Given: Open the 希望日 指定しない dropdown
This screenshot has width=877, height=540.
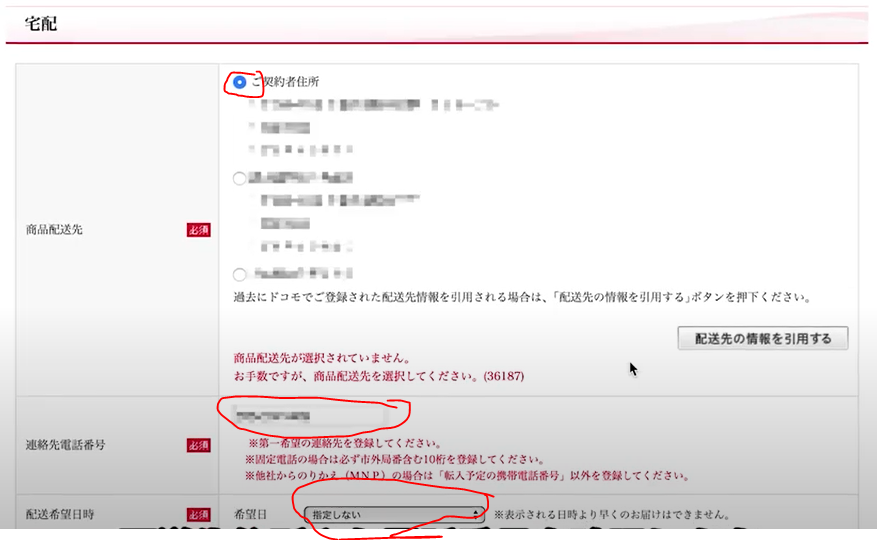Looking at the screenshot, I should (394, 514).
